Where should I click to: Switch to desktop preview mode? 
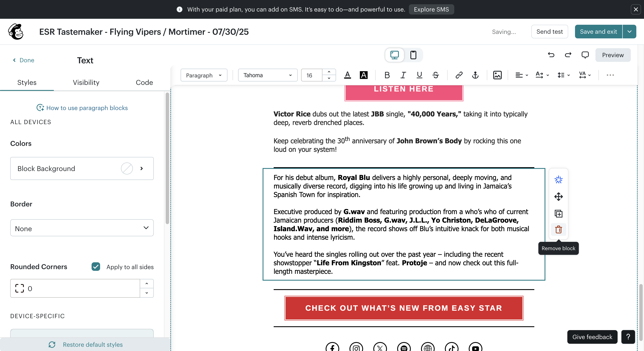click(x=394, y=55)
